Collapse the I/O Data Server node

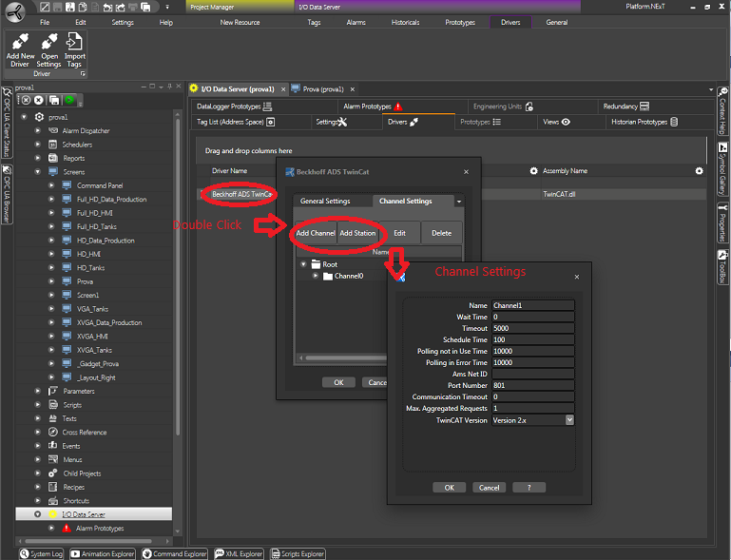38,514
